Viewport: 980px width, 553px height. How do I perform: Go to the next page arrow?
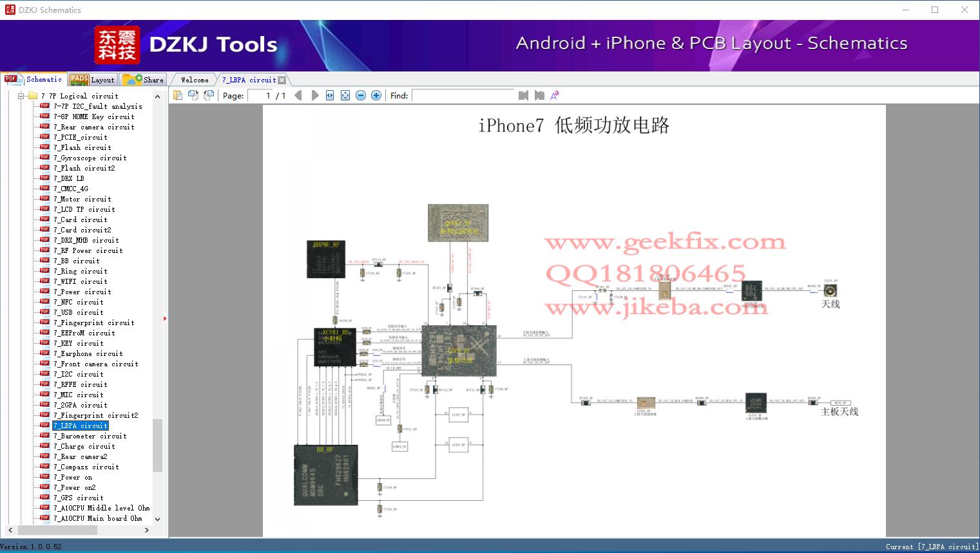point(315,95)
